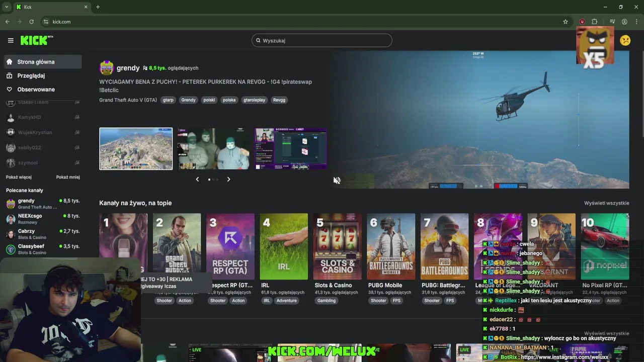Show previous featured stream in carousel
644x362 pixels.
[x=197, y=179]
